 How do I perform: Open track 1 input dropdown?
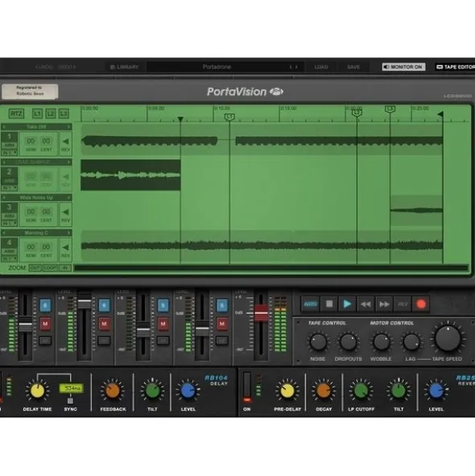[10, 152]
